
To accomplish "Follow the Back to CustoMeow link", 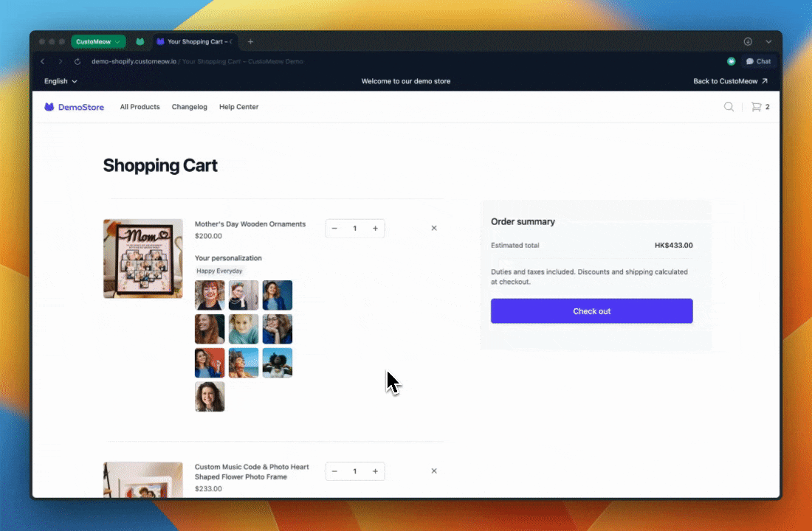I will pos(730,81).
